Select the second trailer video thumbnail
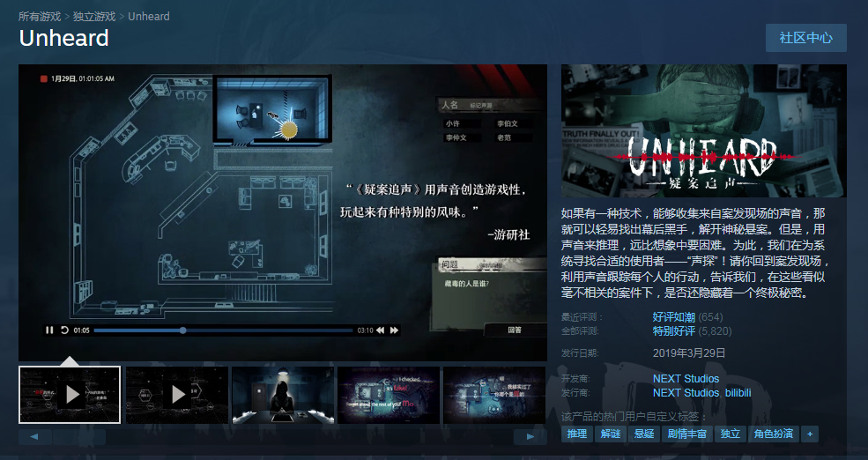Image resolution: width=868 pixels, height=460 pixels. [177, 395]
